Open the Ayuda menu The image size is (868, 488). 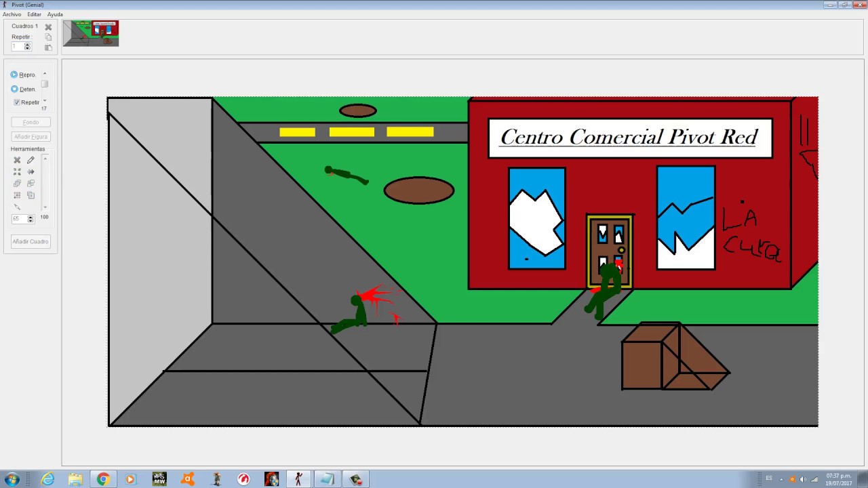coord(55,14)
